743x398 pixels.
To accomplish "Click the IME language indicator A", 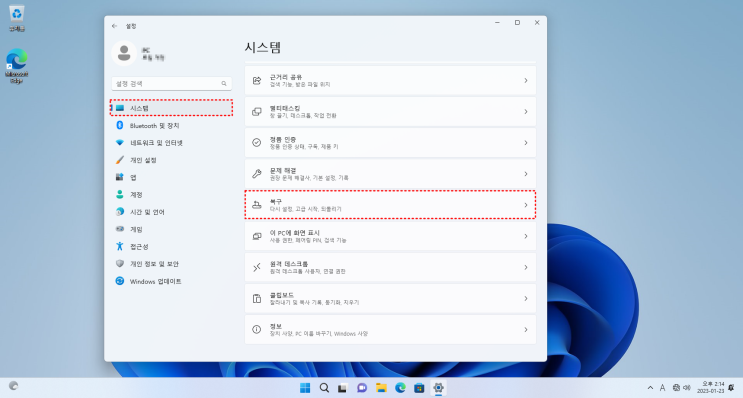I will pos(662,388).
